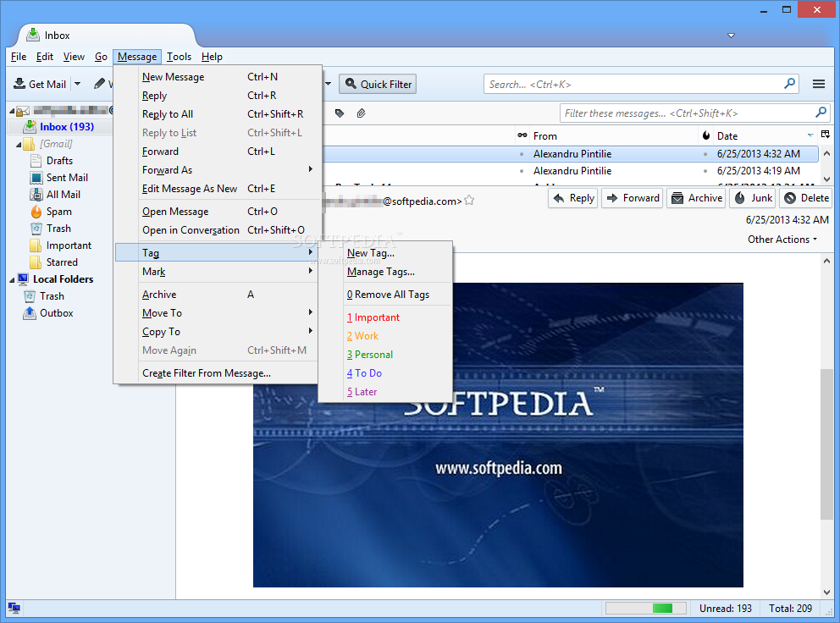Click message pane vertical scrollbar
840x623 pixels.
point(826,444)
